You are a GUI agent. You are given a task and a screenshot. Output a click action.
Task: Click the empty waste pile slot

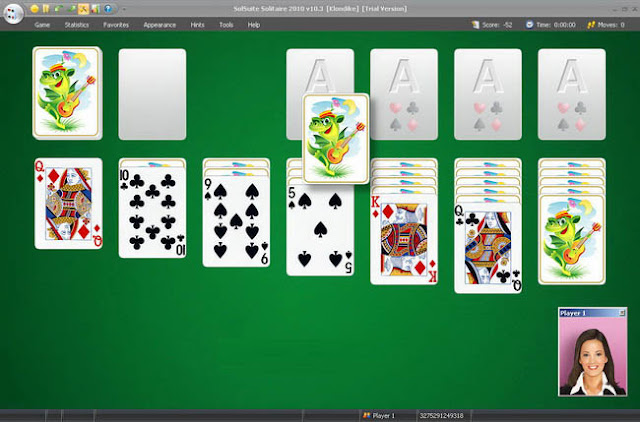tap(152, 94)
